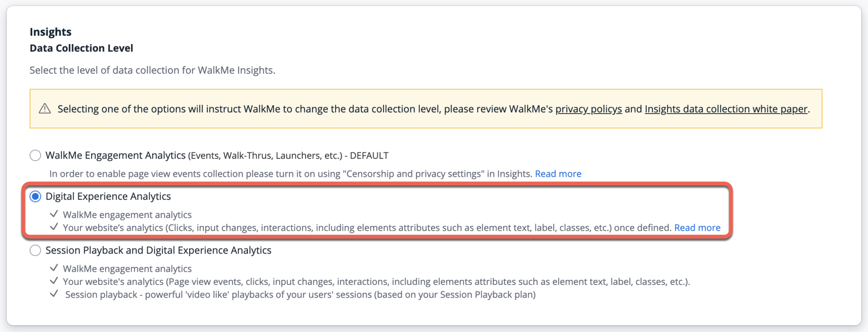Click the Insights heading
The height and width of the screenshot is (332, 868).
click(50, 31)
